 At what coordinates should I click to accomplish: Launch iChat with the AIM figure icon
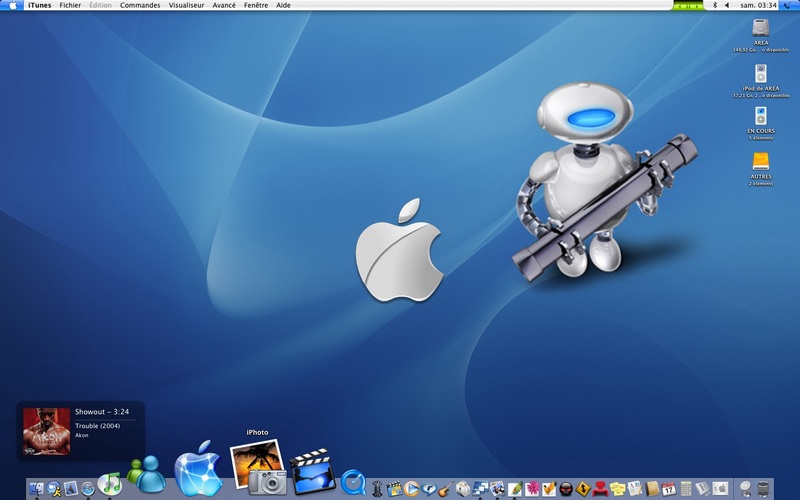(54, 489)
